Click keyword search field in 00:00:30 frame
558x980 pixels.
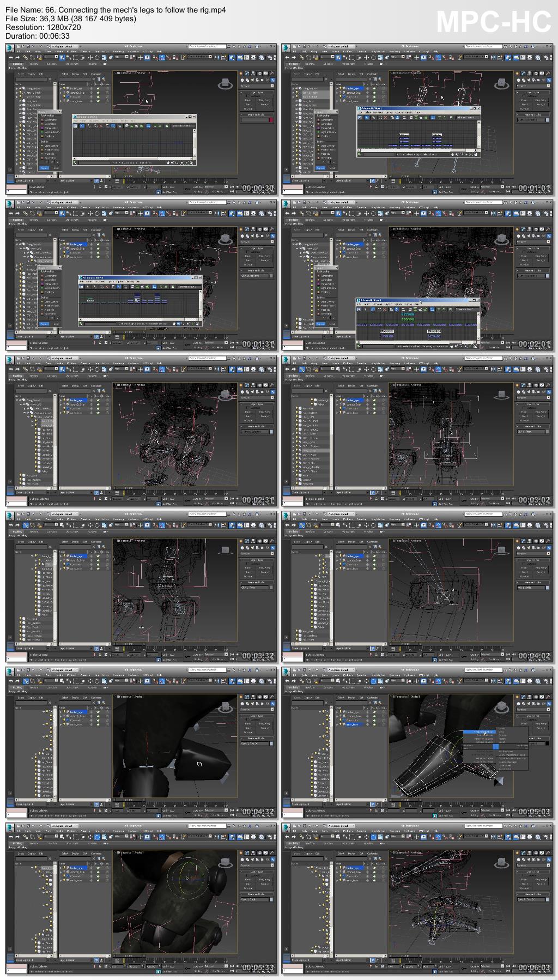click(208, 46)
